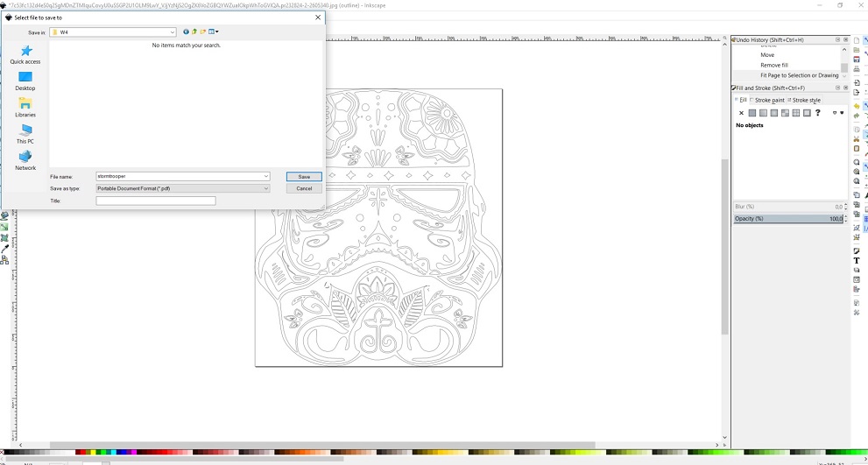Click the Paste clipboard icon
The height and width of the screenshot is (465, 868).
(x=857, y=148)
